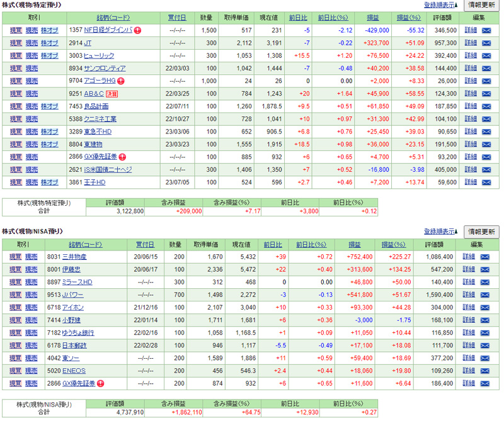Click the envelope icon in ゆうちょ銀行 row
The height and width of the screenshot is (421, 504).
coord(484,333)
